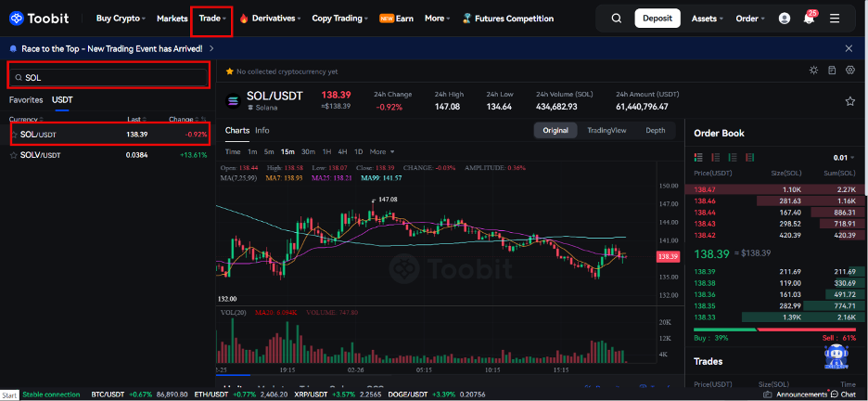Image resolution: width=868 pixels, height=401 pixels.
Task: Open the More timeframes dropdown
Action: coord(381,151)
